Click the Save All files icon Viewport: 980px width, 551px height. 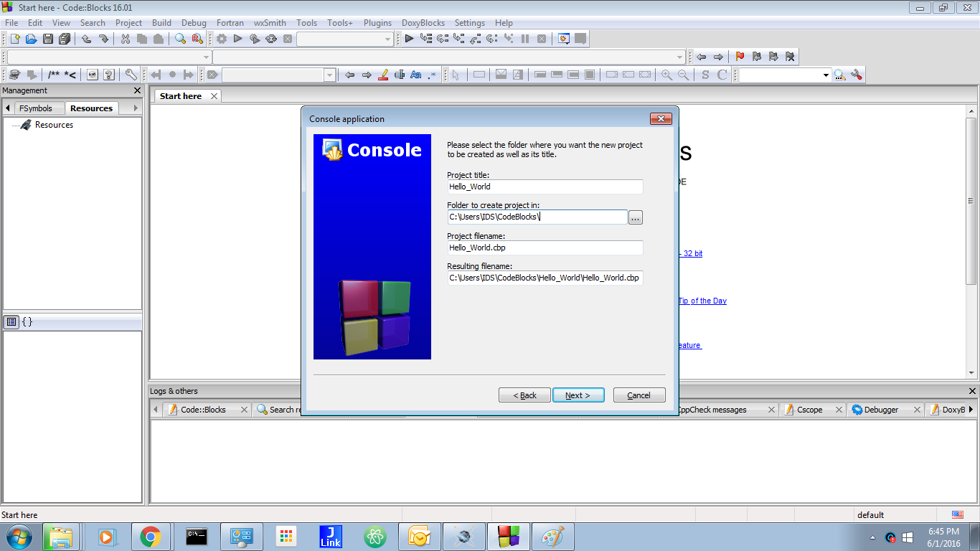point(64,39)
